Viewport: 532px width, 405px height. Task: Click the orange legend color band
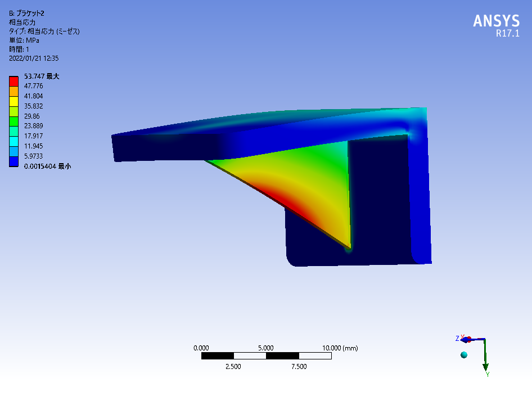(13, 92)
